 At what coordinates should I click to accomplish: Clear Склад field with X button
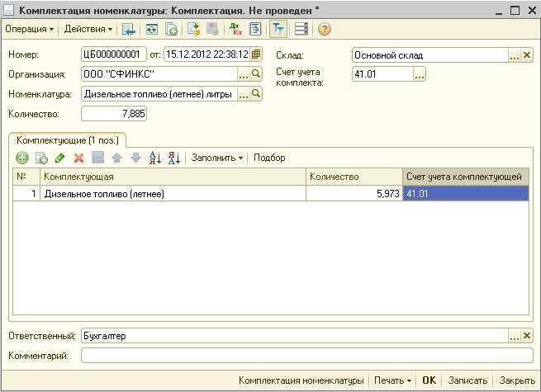point(527,55)
